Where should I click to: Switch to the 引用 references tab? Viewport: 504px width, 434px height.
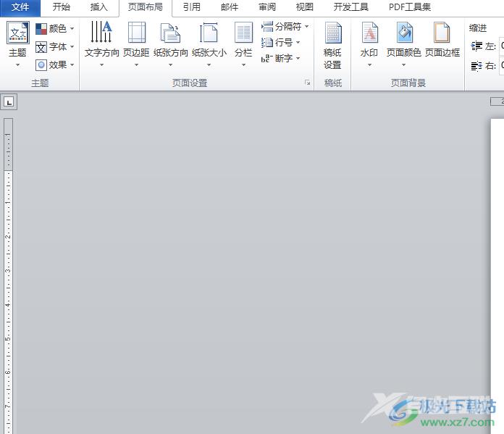pyautogui.click(x=192, y=7)
